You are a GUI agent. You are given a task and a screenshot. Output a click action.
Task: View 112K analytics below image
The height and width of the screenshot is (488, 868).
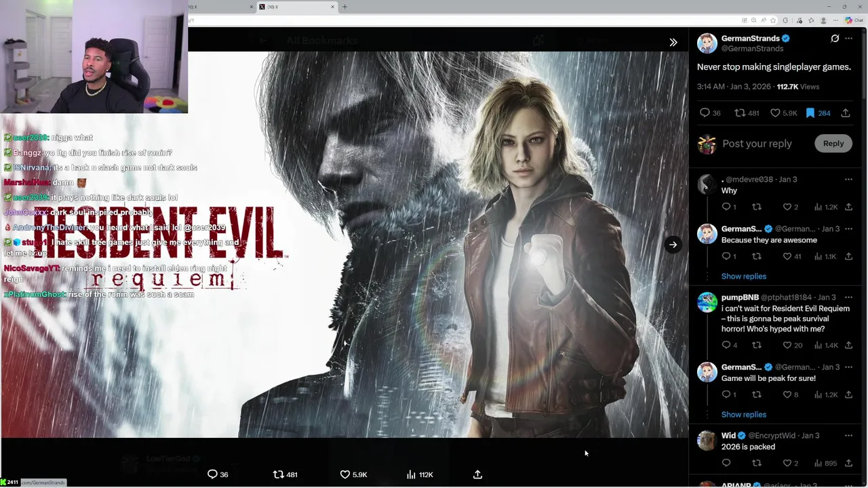[x=420, y=474]
